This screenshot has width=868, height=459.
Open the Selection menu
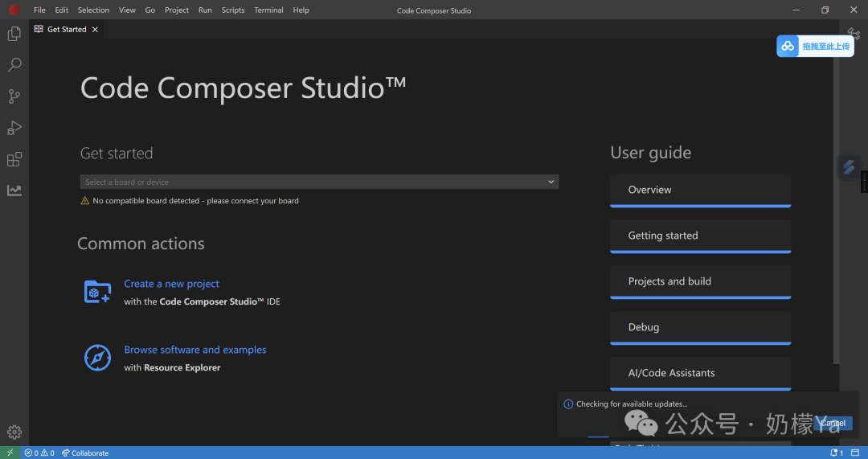point(93,10)
